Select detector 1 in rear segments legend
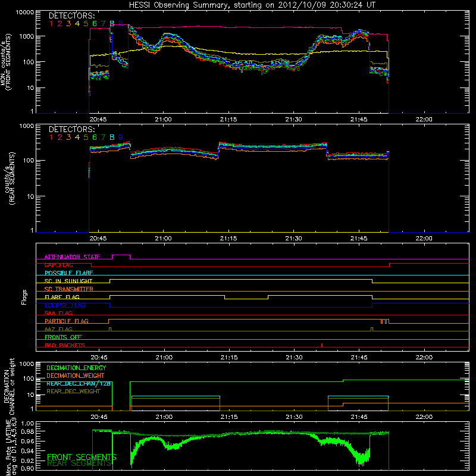 (x=51, y=137)
